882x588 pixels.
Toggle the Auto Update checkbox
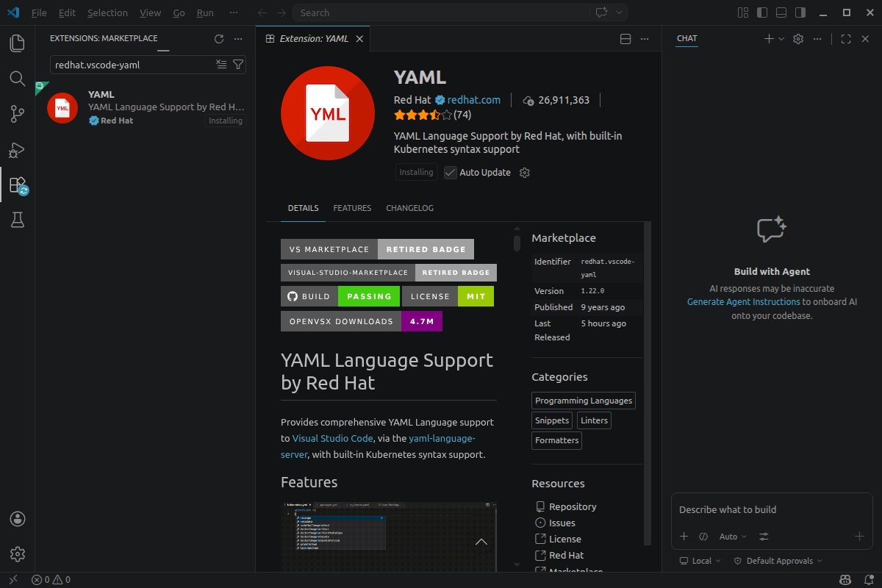coord(451,173)
